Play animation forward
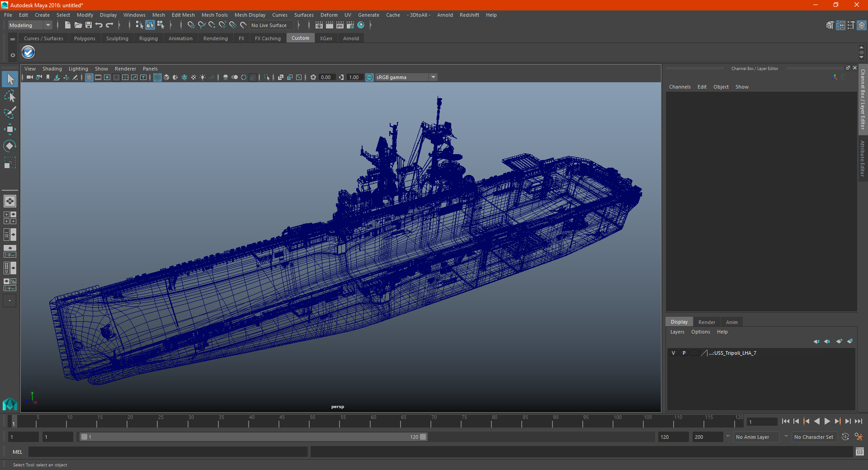Viewport: 868px width, 470px height. pyautogui.click(x=827, y=421)
